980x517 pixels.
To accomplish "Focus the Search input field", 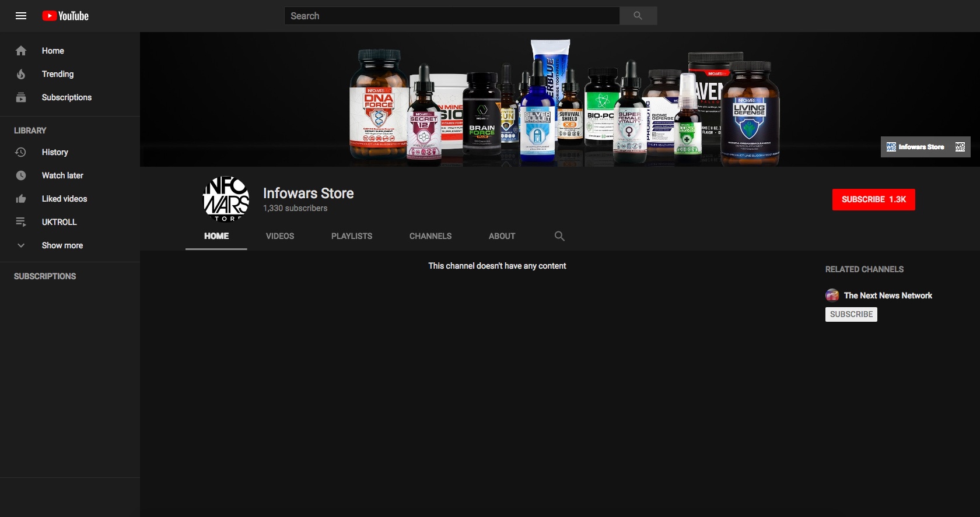I will click(x=452, y=16).
